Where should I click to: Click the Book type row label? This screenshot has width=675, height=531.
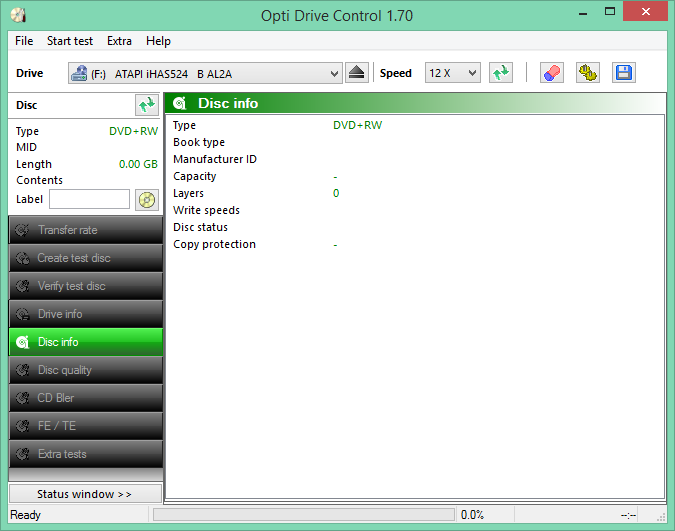pos(199,142)
